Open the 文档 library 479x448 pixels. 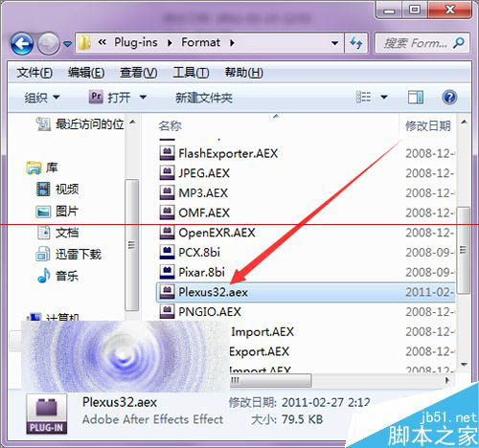pos(57,233)
